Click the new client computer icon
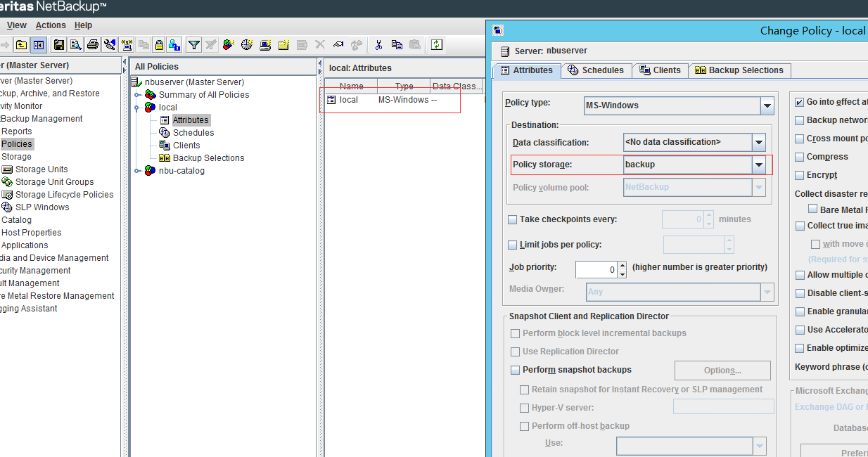This screenshot has width=868, height=457. 265,45
